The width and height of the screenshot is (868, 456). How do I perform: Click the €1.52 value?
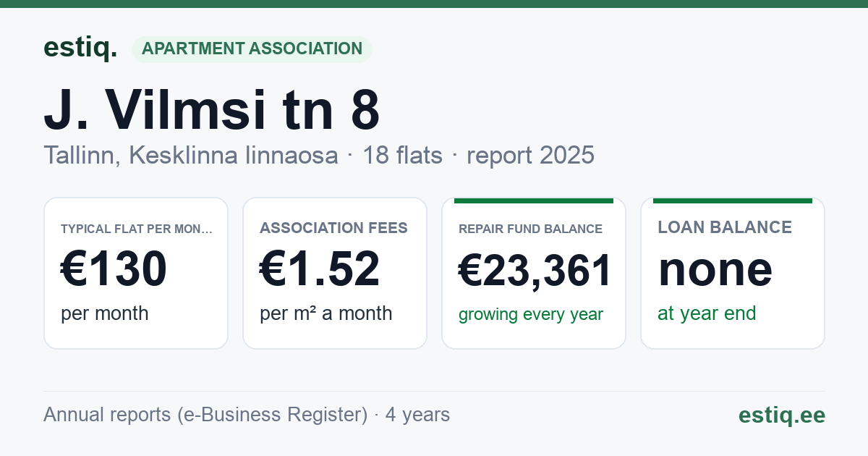(x=320, y=269)
